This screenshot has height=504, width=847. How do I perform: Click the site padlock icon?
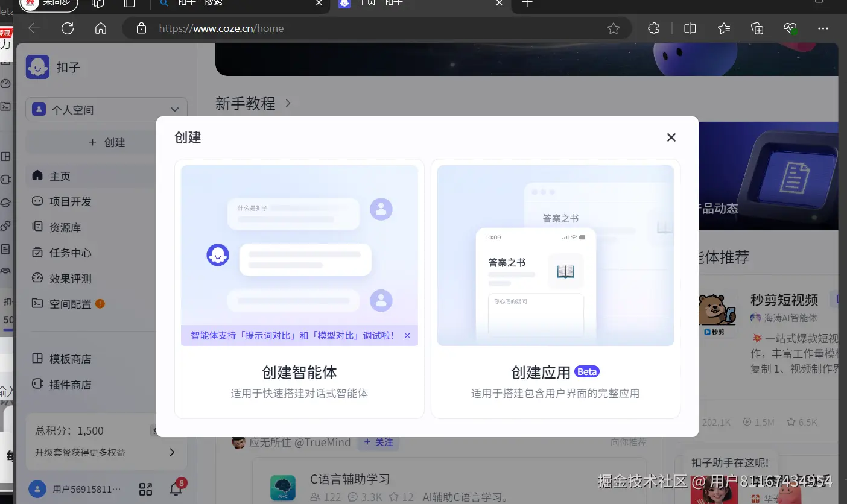(x=141, y=28)
